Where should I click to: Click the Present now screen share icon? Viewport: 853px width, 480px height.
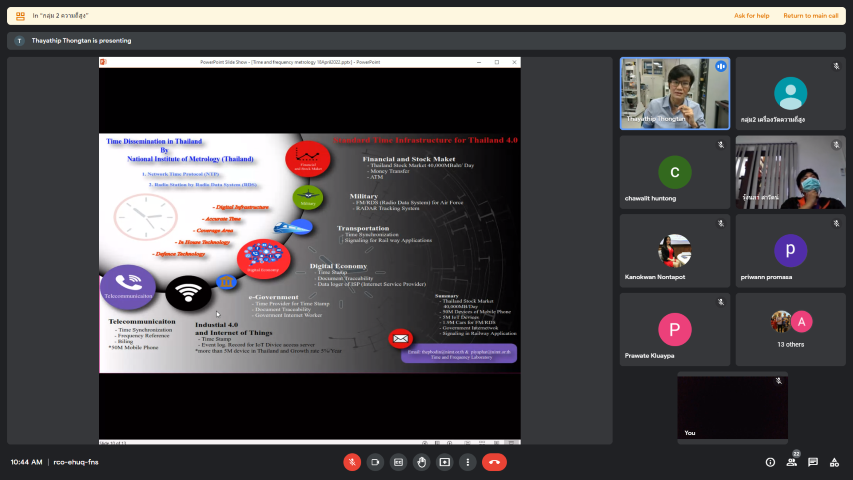click(x=444, y=462)
